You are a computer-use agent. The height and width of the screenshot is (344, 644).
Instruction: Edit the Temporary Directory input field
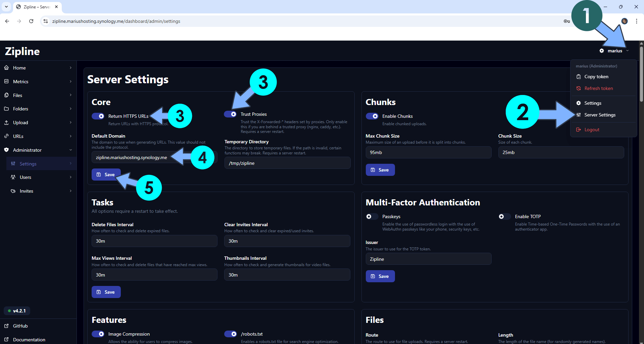[x=287, y=163]
